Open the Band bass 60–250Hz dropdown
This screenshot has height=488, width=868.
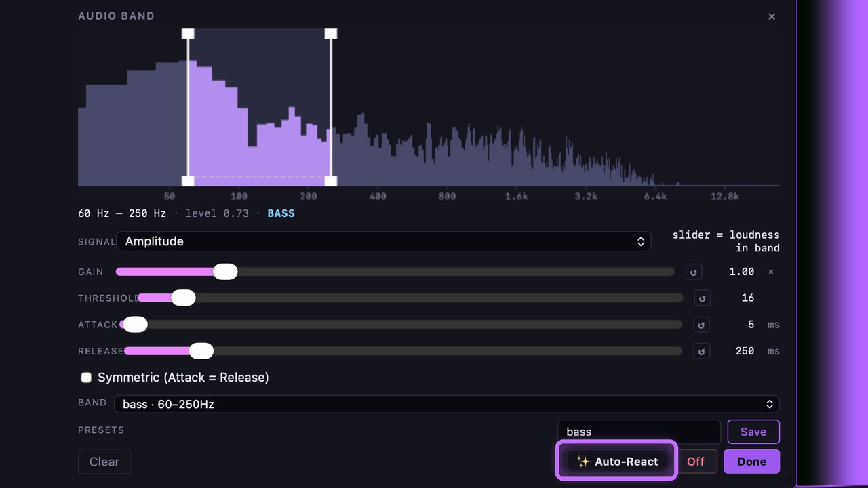click(x=447, y=404)
